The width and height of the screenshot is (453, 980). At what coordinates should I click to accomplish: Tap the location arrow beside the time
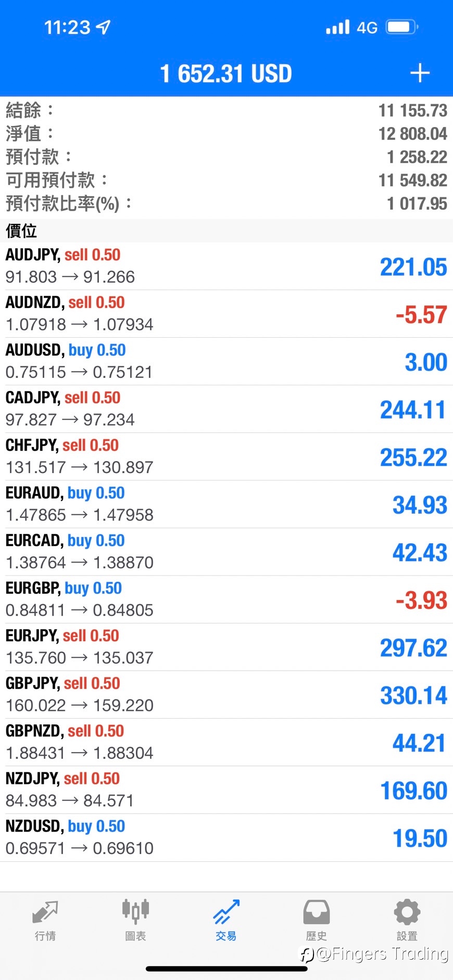click(x=104, y=27)
